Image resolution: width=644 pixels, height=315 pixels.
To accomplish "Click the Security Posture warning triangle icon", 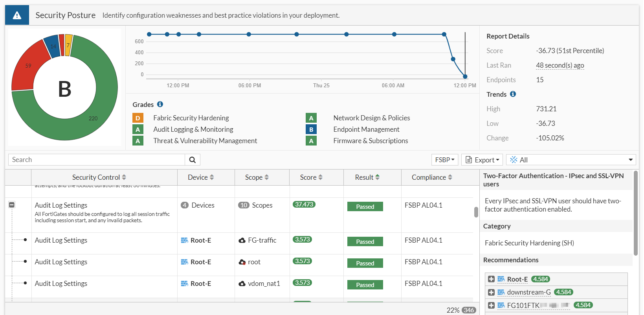I will 17,15.
